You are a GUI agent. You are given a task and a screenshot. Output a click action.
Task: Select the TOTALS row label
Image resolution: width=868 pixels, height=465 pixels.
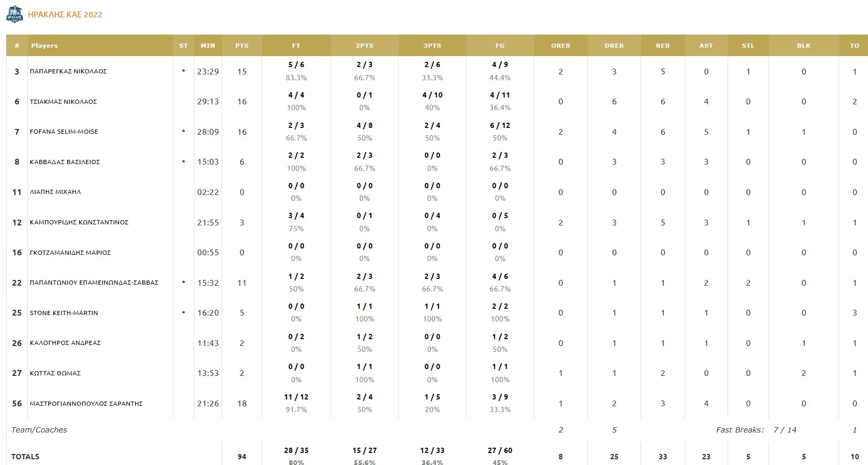tap(25, 457)
